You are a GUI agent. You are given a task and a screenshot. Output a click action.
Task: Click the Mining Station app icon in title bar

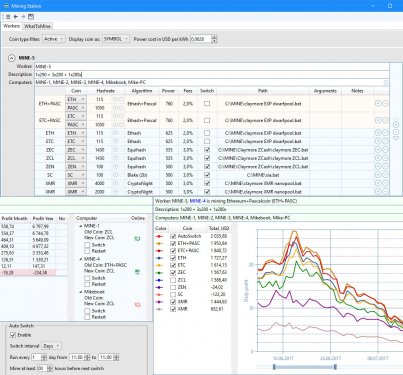point(6,6)
